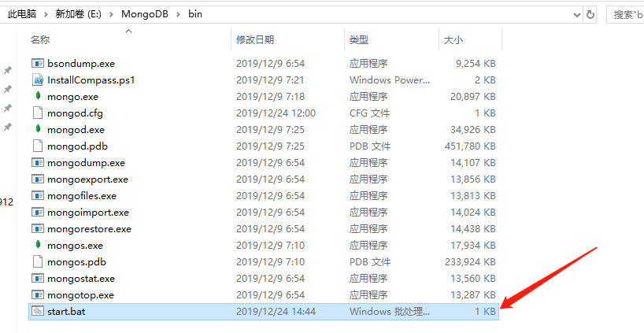644x333 pixels.
Task: Select the file name mongotop.exe
Action: point(80,295)
